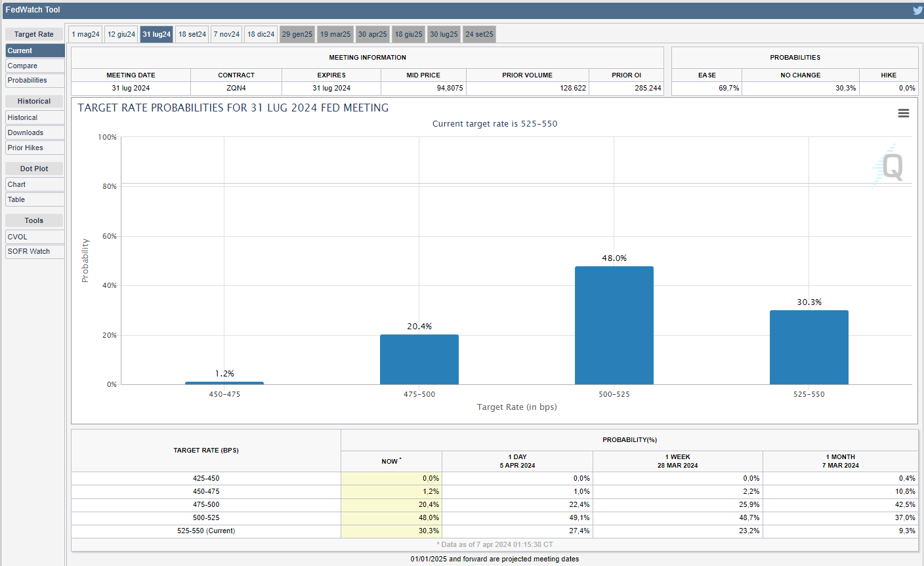The width and height of the screenshot is (924, 566).
Task: Go to the Historical data link
Action: click(35, 117)
